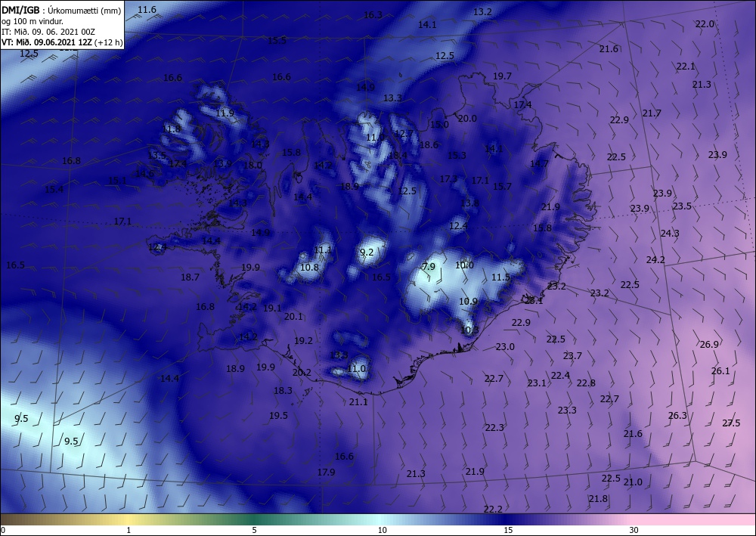Click the 21.8 value
This screenshot has height=536, width=756.
tap(598, 499)
